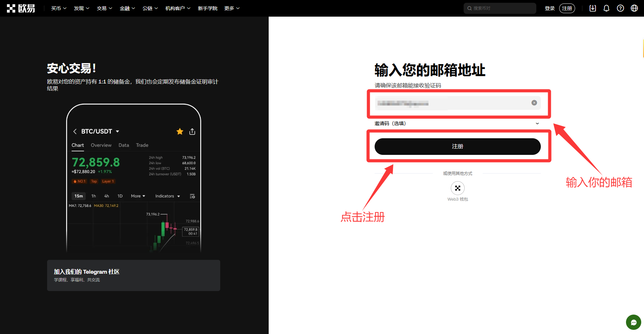The height and width of the screenshot is (334, 644).
Task: Click the 登录 link
Action: 549,8
